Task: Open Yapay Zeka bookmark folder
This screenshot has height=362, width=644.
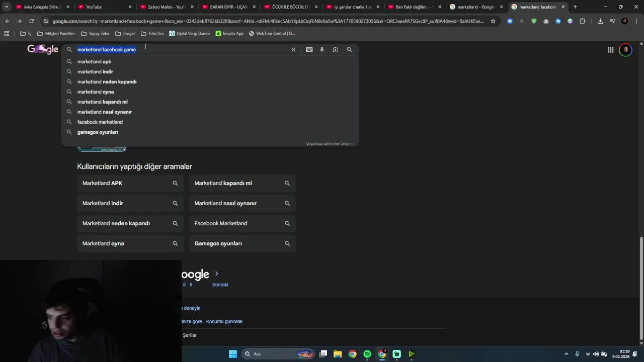Action: click(x=95, y=34)
